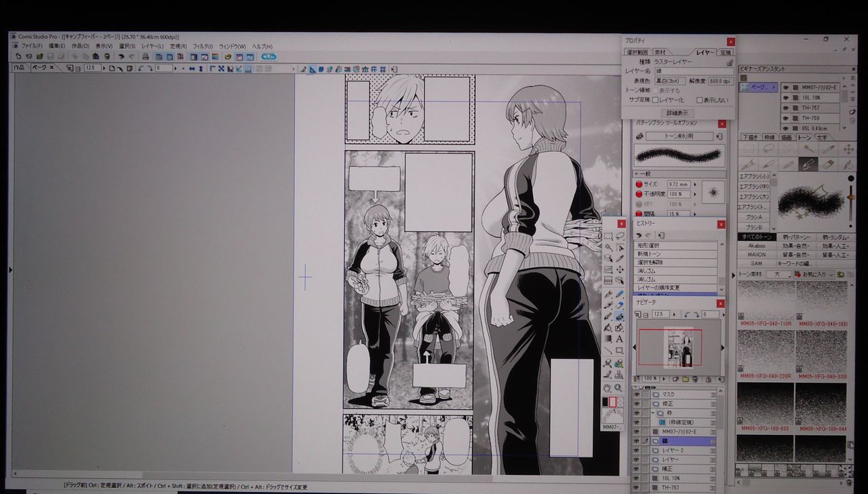The image size is (868, 494).
Task: Select the gradient tool
Action: pyautogui.click(x=608, y=339)
